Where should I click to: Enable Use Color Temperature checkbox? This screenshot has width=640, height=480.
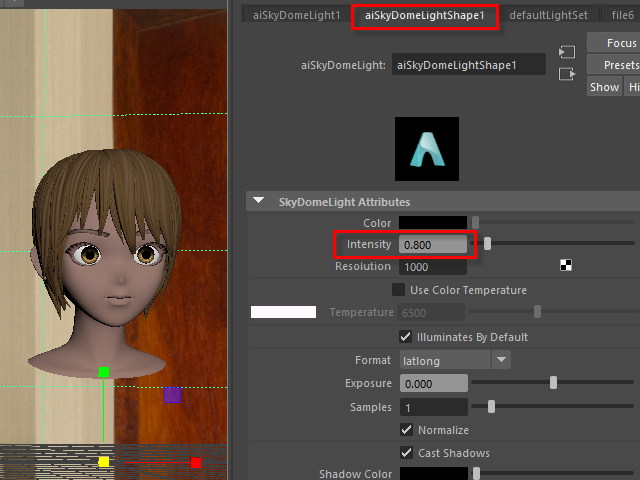tap(399, 290)
